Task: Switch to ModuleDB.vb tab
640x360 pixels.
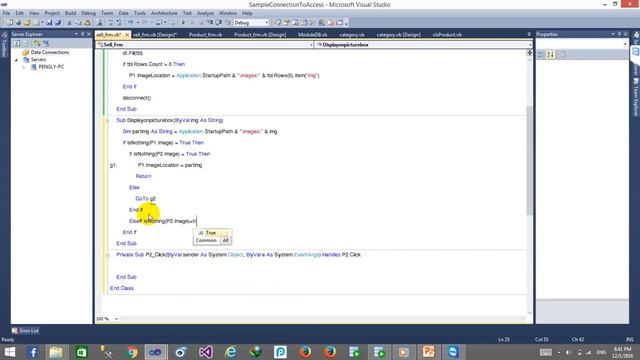Action: tap(313, 35)
